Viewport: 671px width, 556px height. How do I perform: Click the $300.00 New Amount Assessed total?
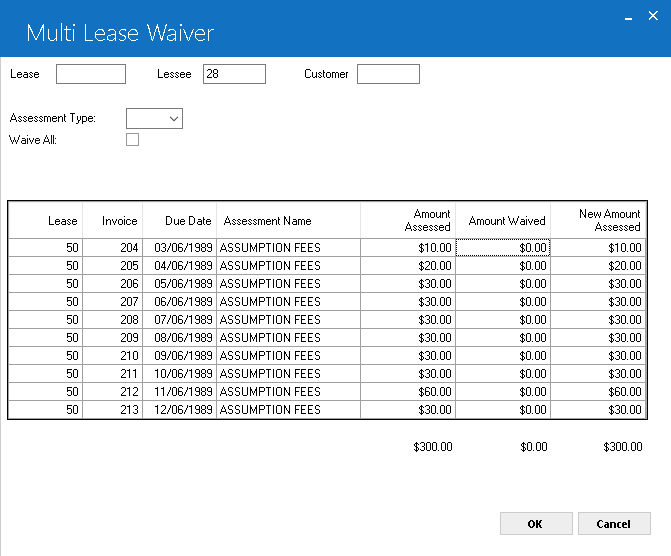pos(623,447)
